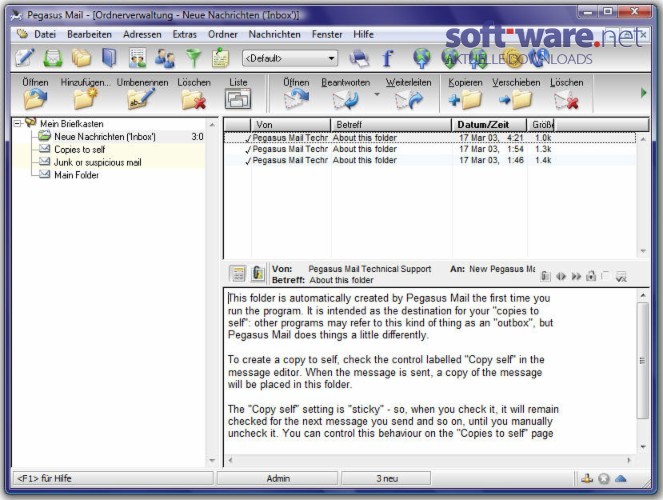Click the green inbox tray icon
The image size is (663, 500).
tap(53, 58)
